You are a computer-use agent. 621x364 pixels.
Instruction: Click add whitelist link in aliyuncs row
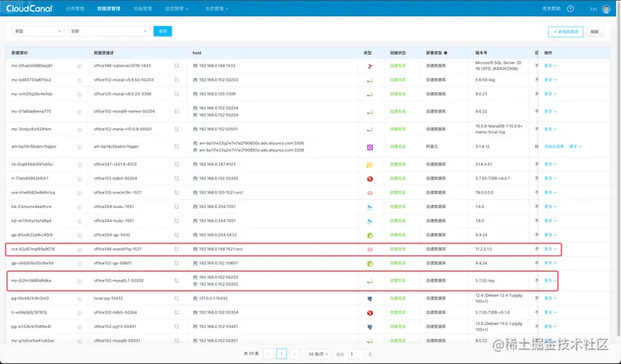[554, 146]
